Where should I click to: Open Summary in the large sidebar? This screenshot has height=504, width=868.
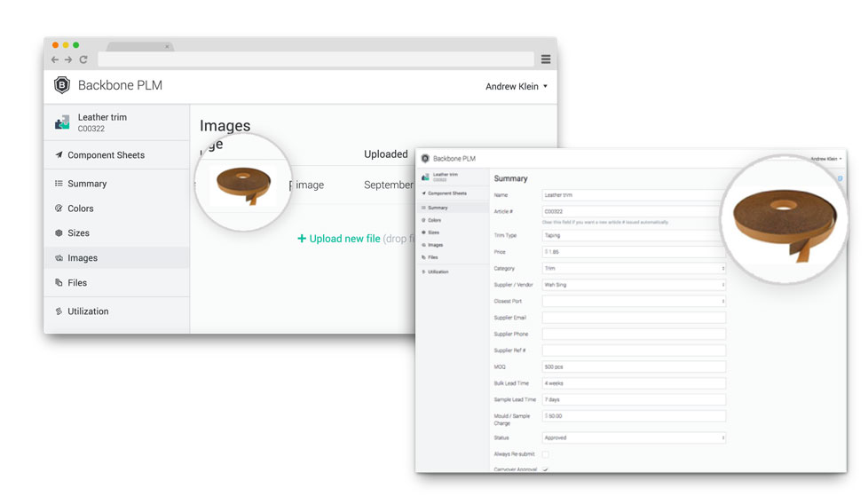[87, 184]
